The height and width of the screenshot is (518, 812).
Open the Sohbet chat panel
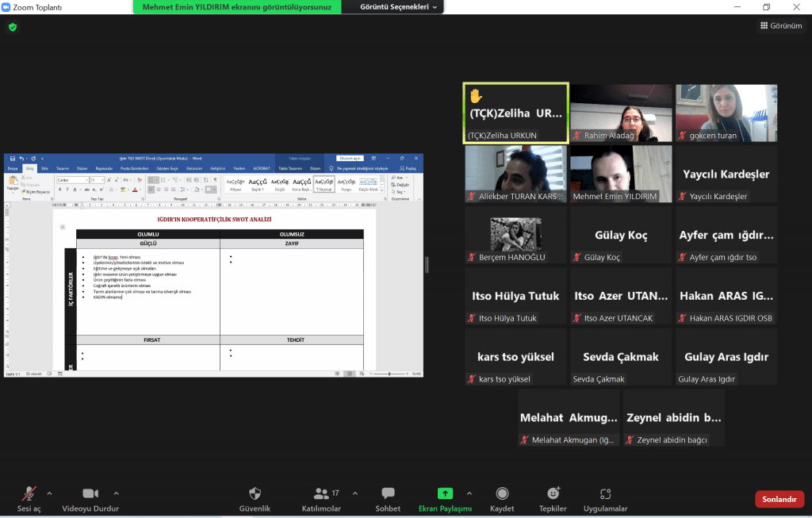[x=388, y=494]
